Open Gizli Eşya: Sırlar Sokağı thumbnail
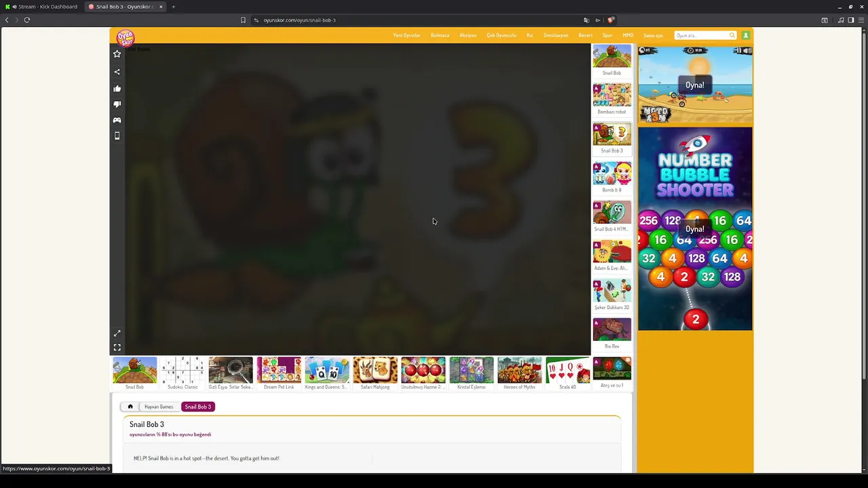Screen dimensions: 868x488 [231, 373]
